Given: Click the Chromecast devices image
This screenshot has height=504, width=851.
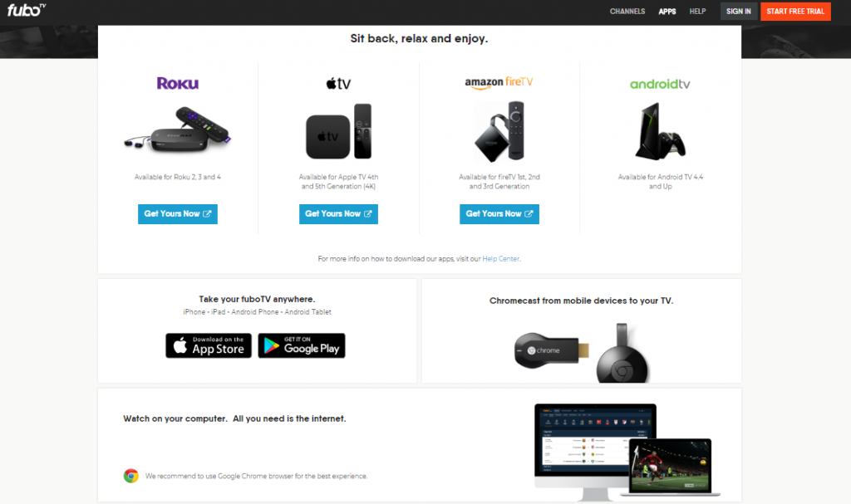Looking at the screenshot, I should (581, 353).
